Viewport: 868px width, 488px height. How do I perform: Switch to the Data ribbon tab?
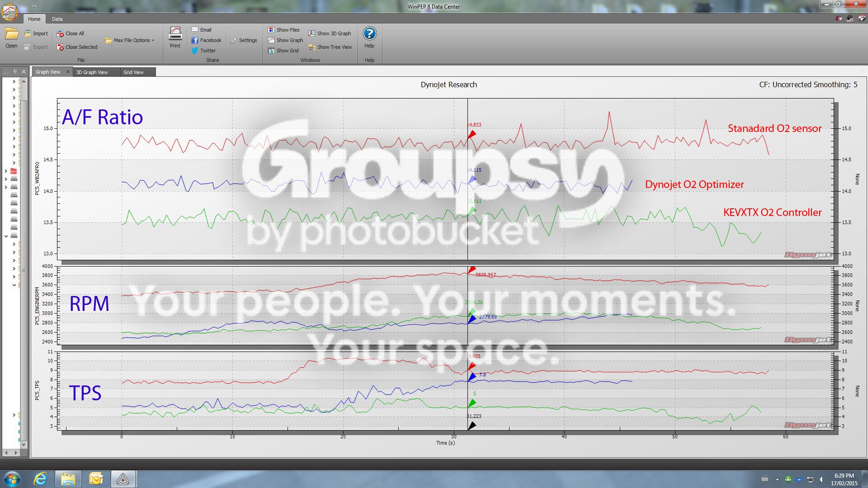coord(57,19)
